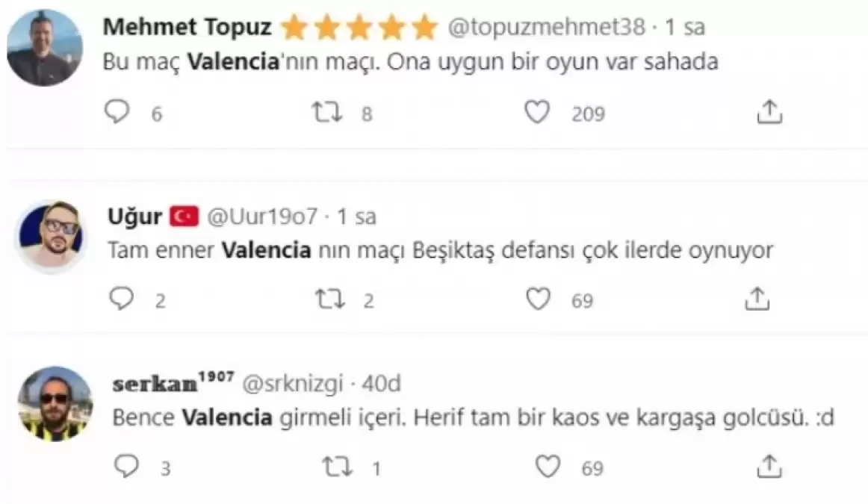The image size is (868, 504).
Task: Visit the @topuzmehmet38 handle
Action: (x=546, y=28)
